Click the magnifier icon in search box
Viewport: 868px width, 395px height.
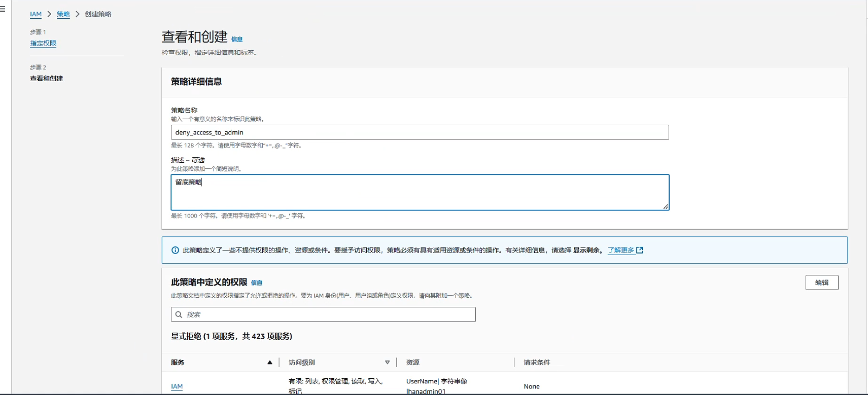(x=179, y=314)
